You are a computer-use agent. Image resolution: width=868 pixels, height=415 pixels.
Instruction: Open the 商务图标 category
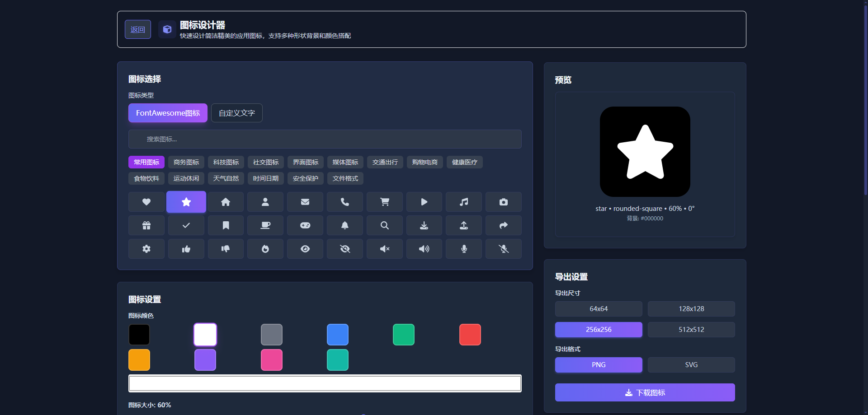186,162
